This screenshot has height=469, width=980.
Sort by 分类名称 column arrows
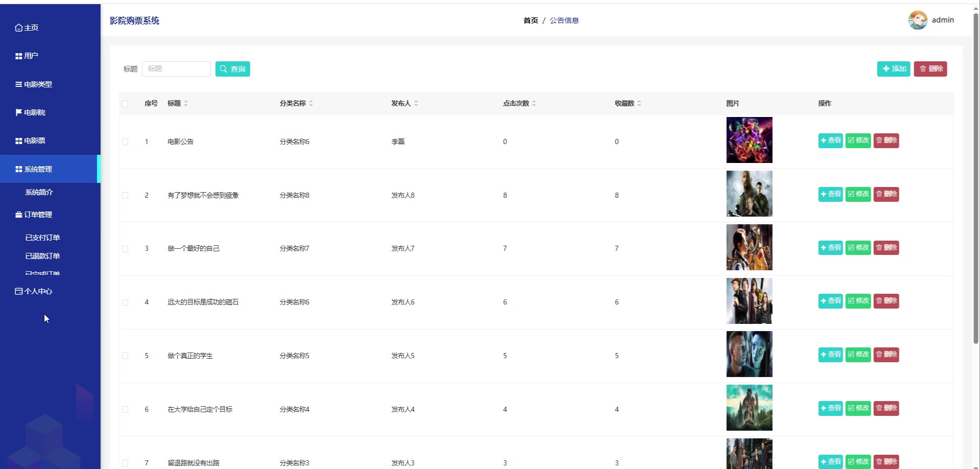311,103
